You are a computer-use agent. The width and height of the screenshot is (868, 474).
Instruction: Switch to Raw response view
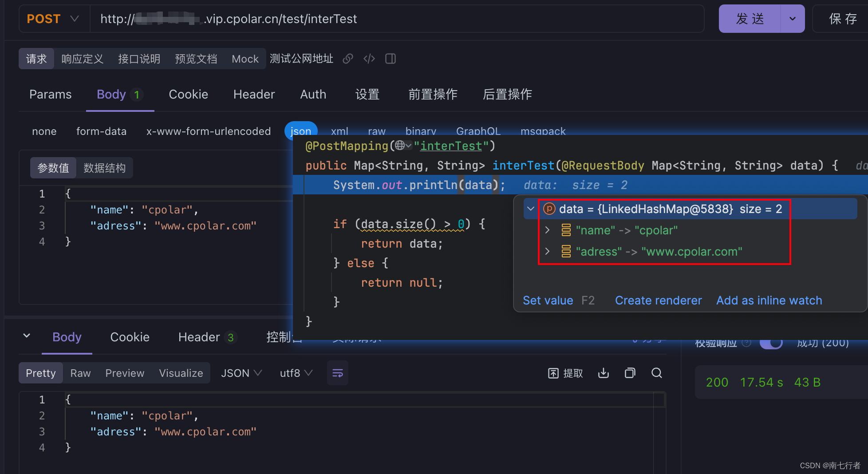(x=80, y=373)
